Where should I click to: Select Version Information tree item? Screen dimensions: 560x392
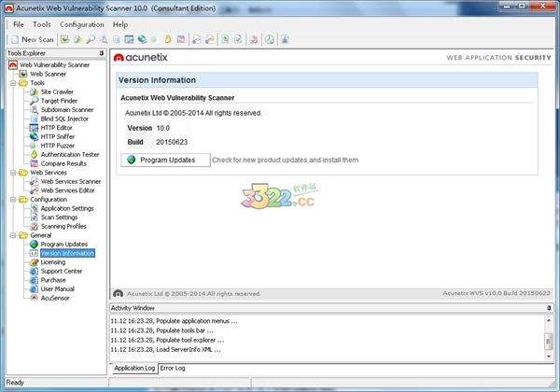(67, 253)
